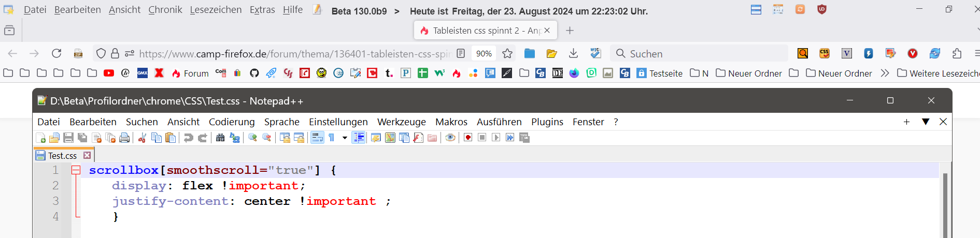This screenshot has width=980, height=238.
Task: Toggle word wrap in Notepad++ toolbar
Action: coord(317,138)
